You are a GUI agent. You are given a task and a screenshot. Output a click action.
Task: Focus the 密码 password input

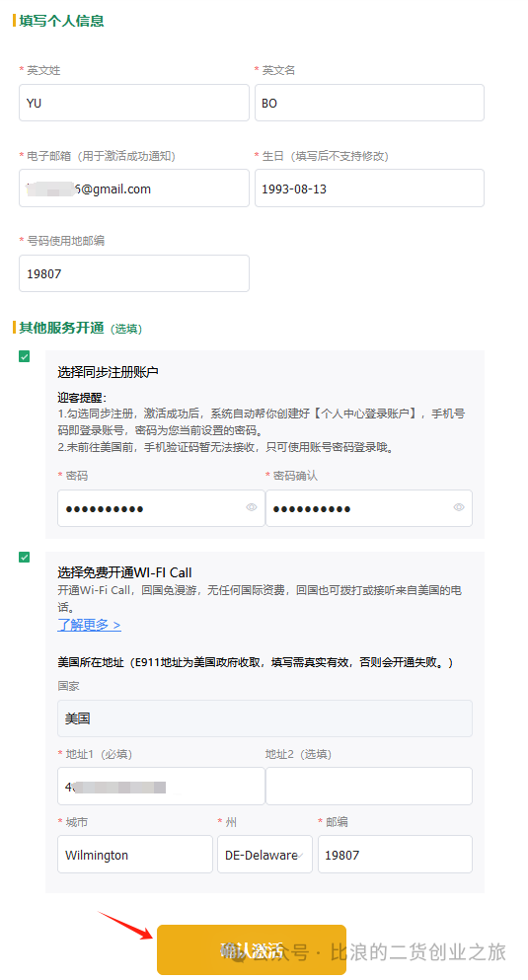pyautogui.click(x=161, y=508)
